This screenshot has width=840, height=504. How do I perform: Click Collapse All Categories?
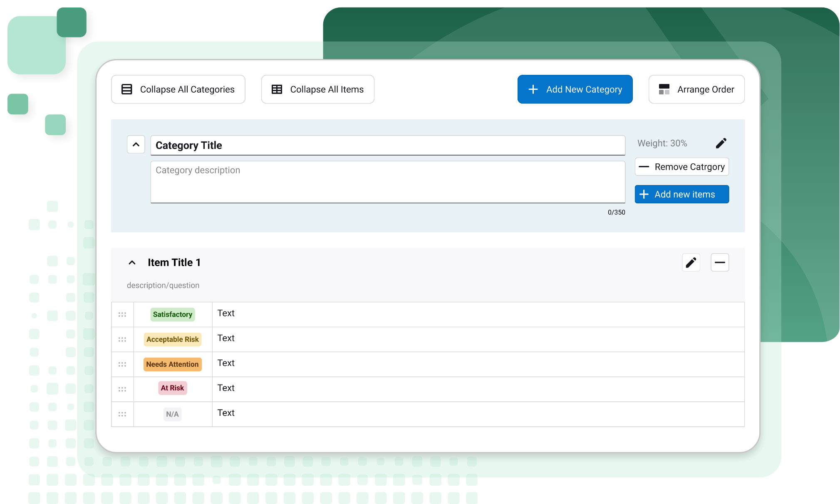click(x=178, y=89)
